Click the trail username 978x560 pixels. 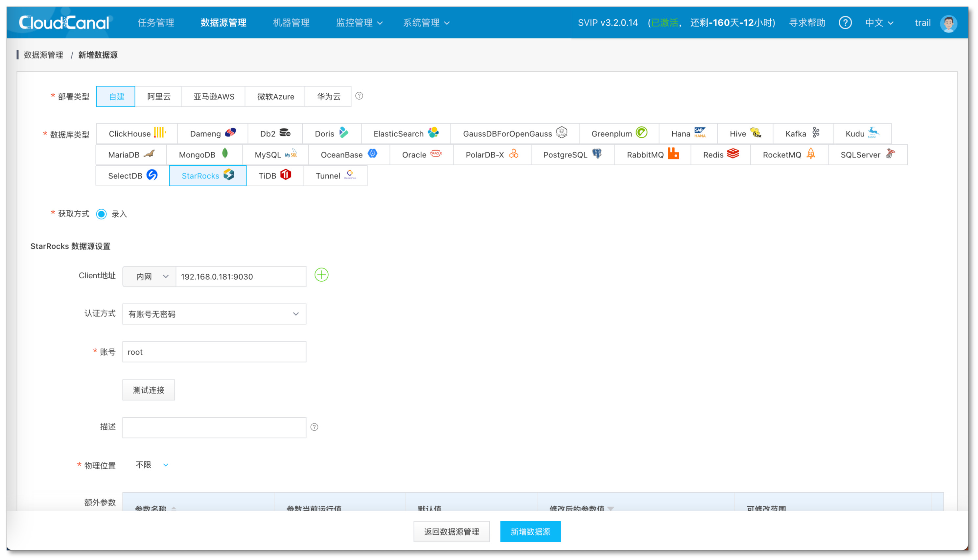(x=922, y=23)
